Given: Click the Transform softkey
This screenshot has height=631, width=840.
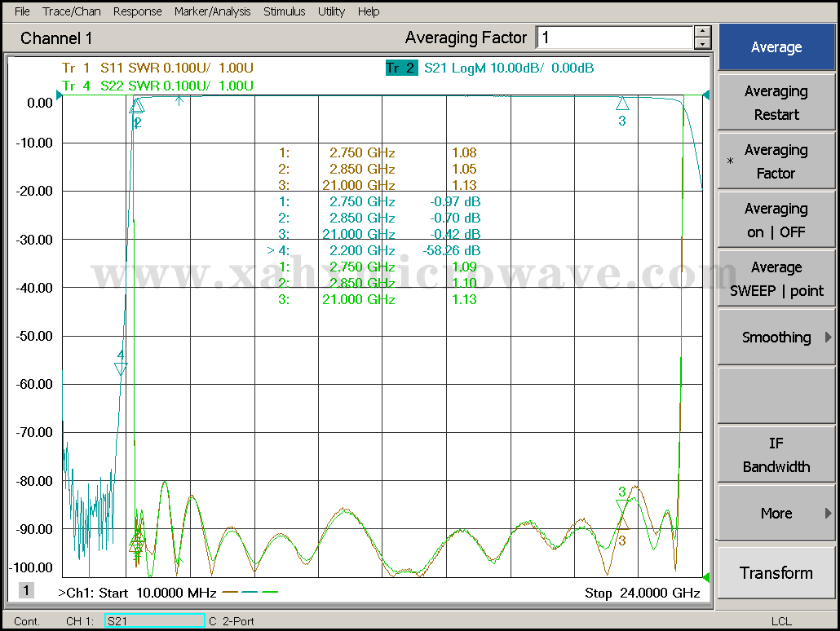Looking at the screenshot, I should tap(776, 572).
